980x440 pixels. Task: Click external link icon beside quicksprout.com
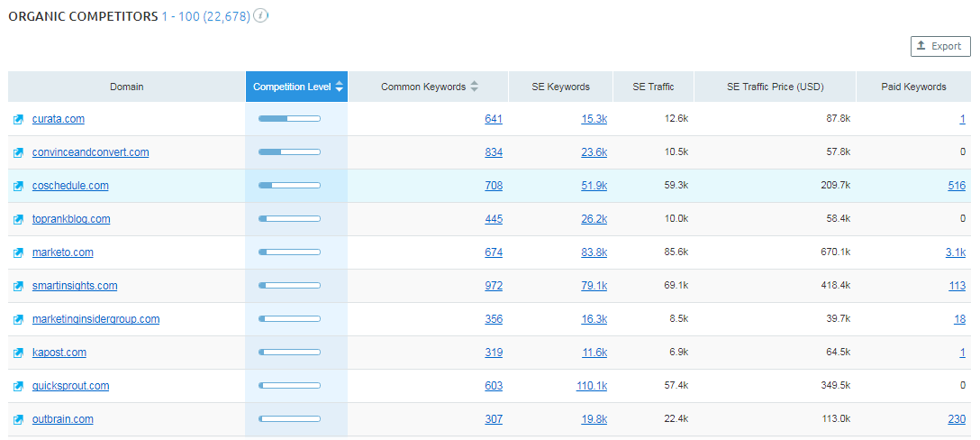point(18,386)
